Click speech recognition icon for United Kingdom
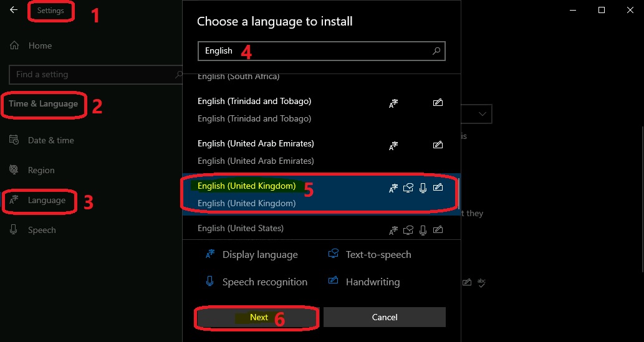 [x=423, y=188]
